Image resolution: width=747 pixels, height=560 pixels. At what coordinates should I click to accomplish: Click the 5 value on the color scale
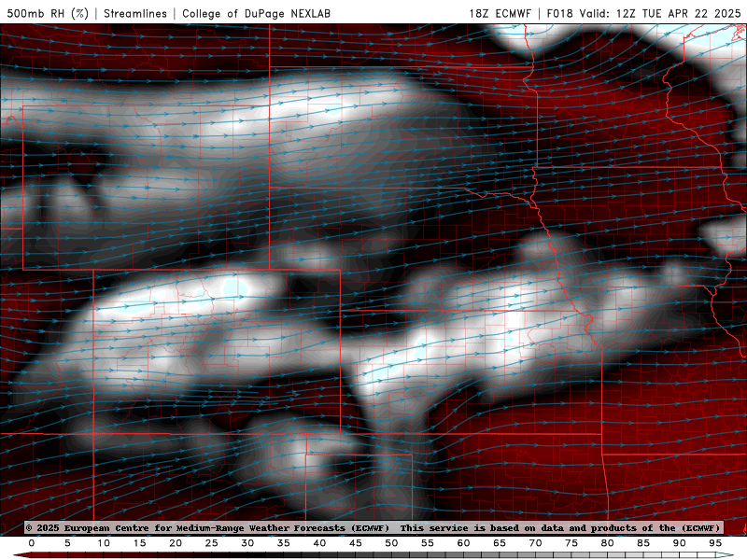tap(67, 543)
